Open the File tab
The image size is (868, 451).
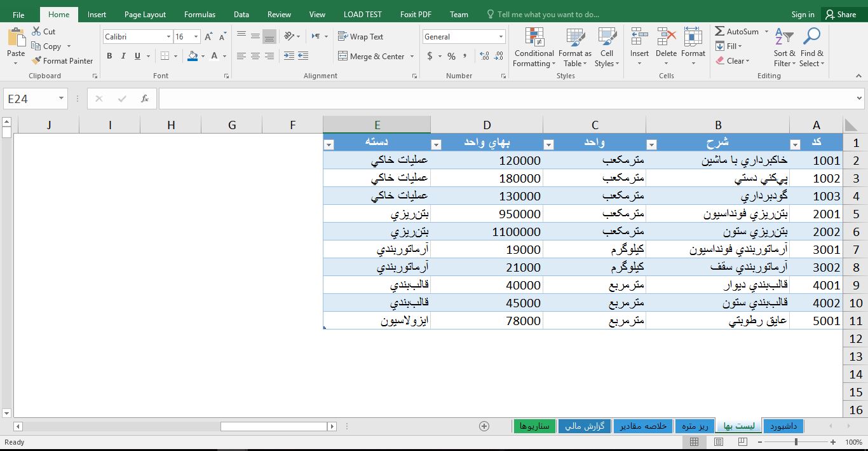(x=18, y=14)
